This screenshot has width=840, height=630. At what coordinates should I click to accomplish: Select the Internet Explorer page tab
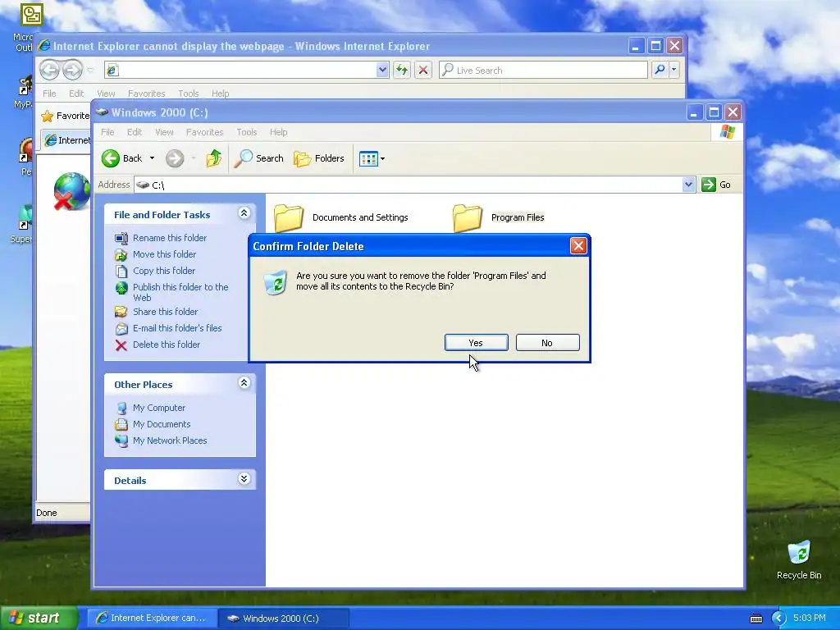pyautogui.click(x=67, y=140)
